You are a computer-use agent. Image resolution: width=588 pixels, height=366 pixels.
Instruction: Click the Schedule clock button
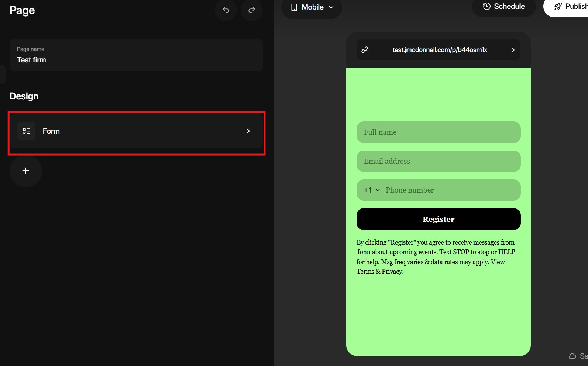click(504, 7)
